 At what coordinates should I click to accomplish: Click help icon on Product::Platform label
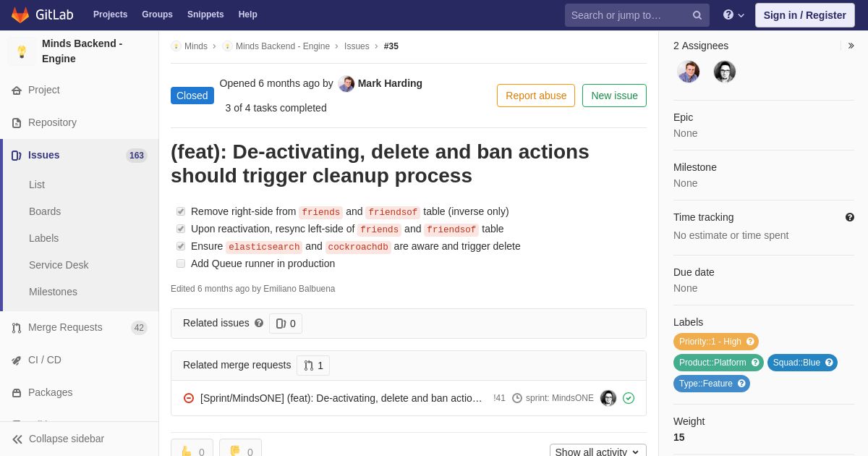point(755,363)
